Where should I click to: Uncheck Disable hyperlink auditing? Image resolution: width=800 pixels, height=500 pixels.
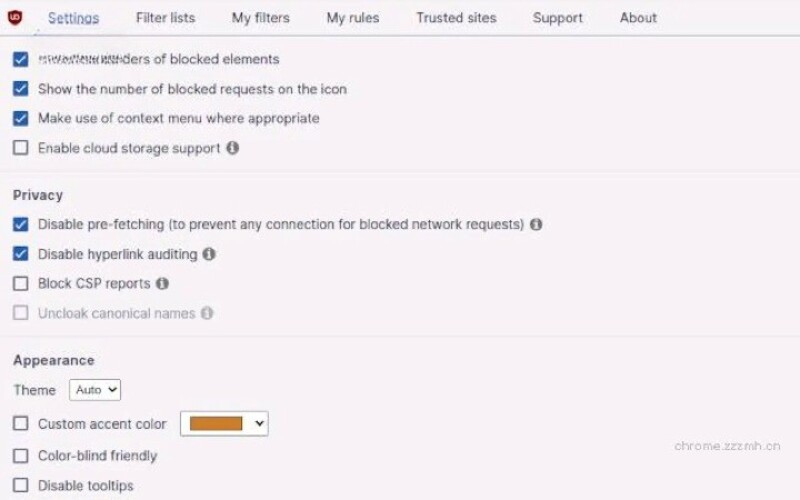click(21, 254)
